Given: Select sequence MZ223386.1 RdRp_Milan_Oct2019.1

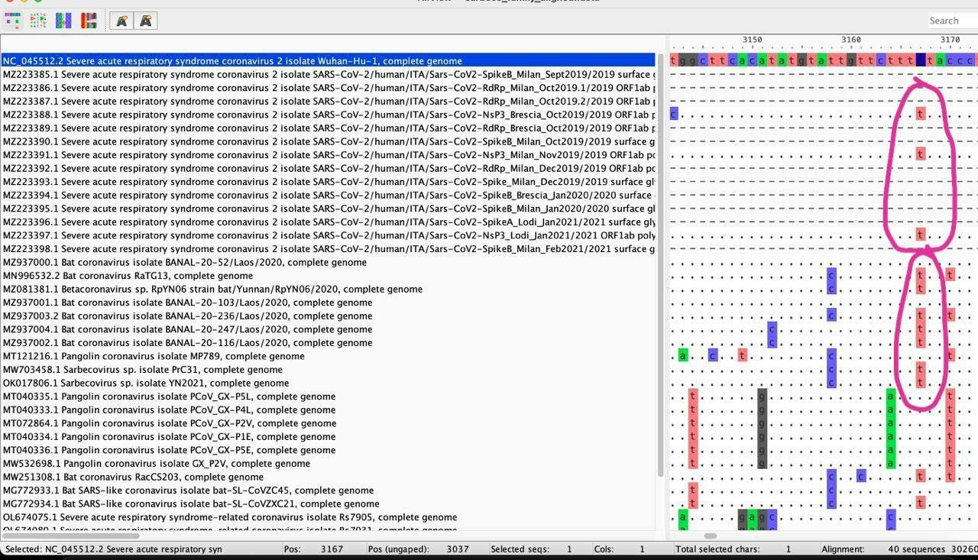Looking at the screenshot, I should (328, 88).
